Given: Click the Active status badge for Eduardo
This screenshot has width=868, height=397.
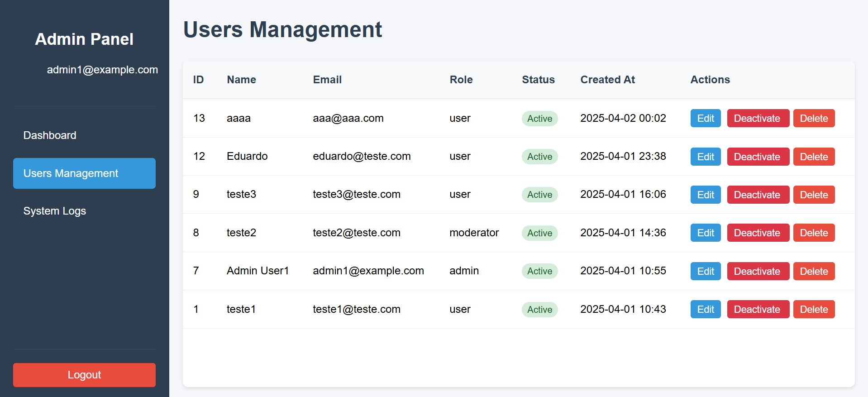Looking at the screenshot, I should point(539,157).
